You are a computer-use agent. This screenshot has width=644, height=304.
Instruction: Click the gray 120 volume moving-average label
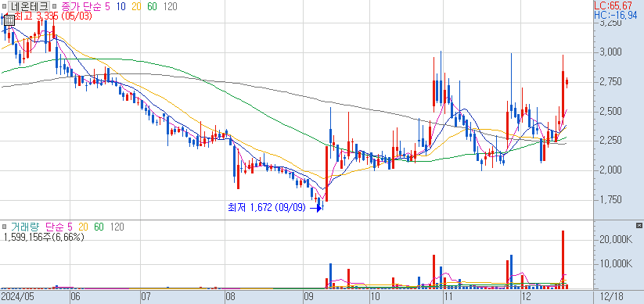coord(117,227)
